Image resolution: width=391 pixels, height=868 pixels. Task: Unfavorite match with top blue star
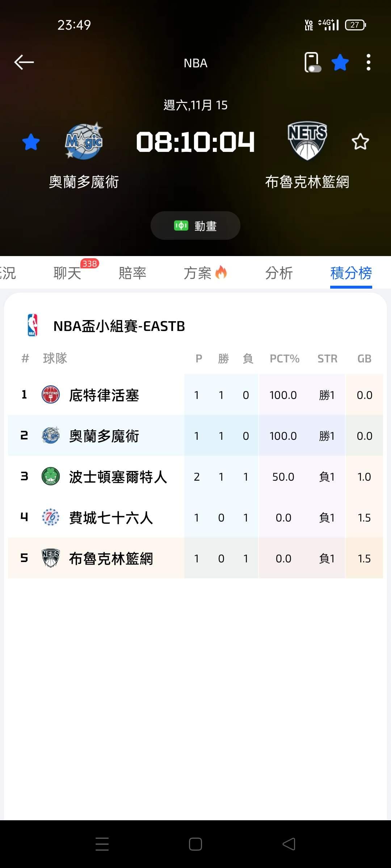pyautogui.click(x=340, y=63)
